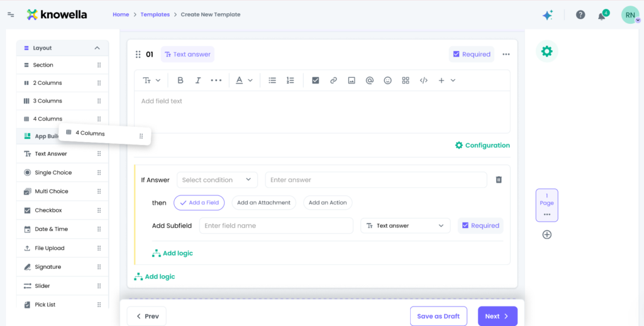
Task: Click the Italic formatting icon
Action: (x=198, y=80)
